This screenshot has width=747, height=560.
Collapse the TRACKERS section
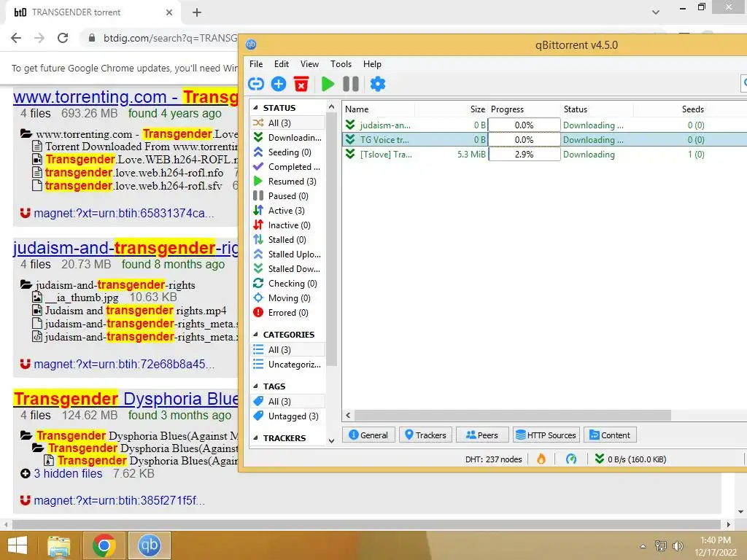pyautogui.click(x=256, y=438)
